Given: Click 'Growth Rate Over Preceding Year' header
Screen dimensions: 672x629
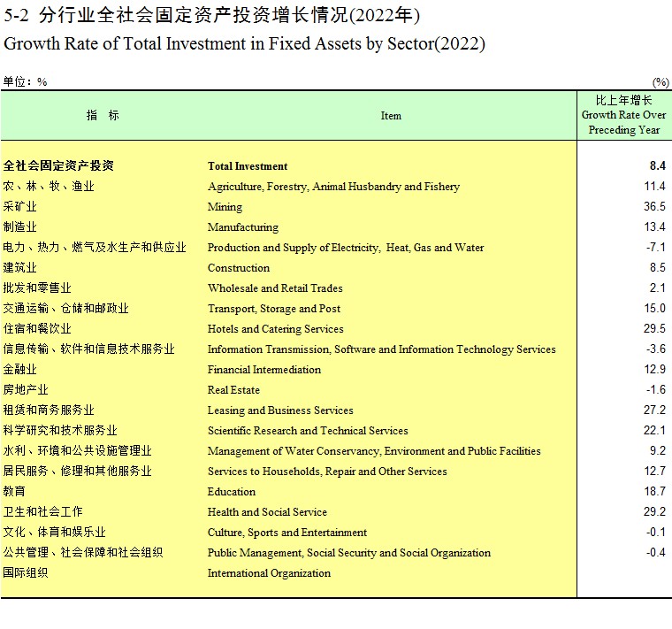Looking at the screenshot, I should (x=623, y=123).
